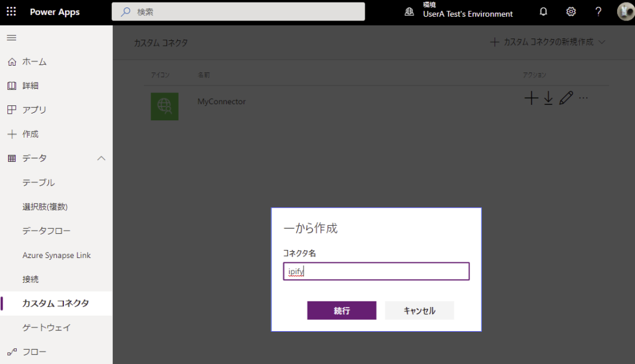Open アプリ in sidebar
The image size is (635, 364).
(x=34, y=110)
